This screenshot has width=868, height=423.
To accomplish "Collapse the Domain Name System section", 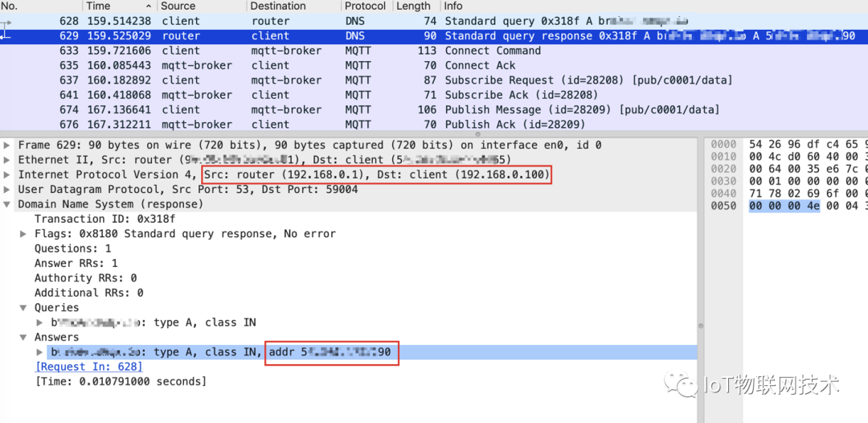I will (x=7, y=204).
